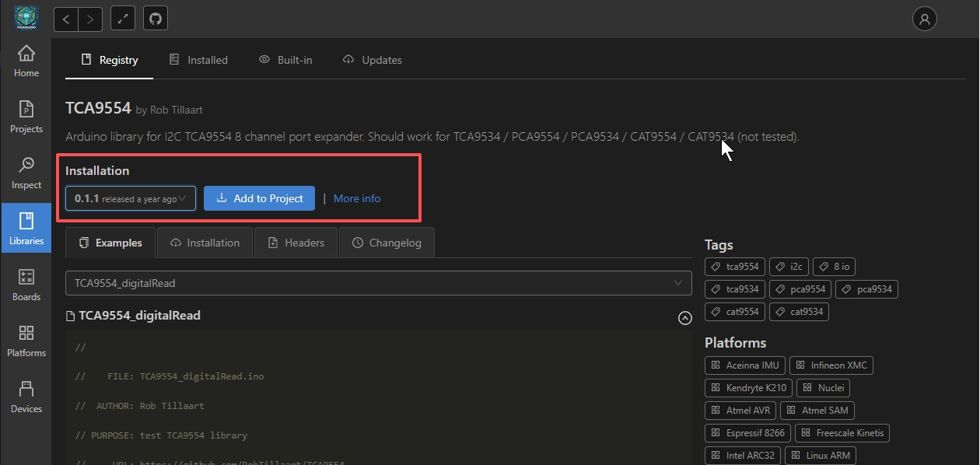The width and height of the screenshot is (980, 465).
Task: Select the Intel ARC32 platform
Action: [x=743, y=456]
